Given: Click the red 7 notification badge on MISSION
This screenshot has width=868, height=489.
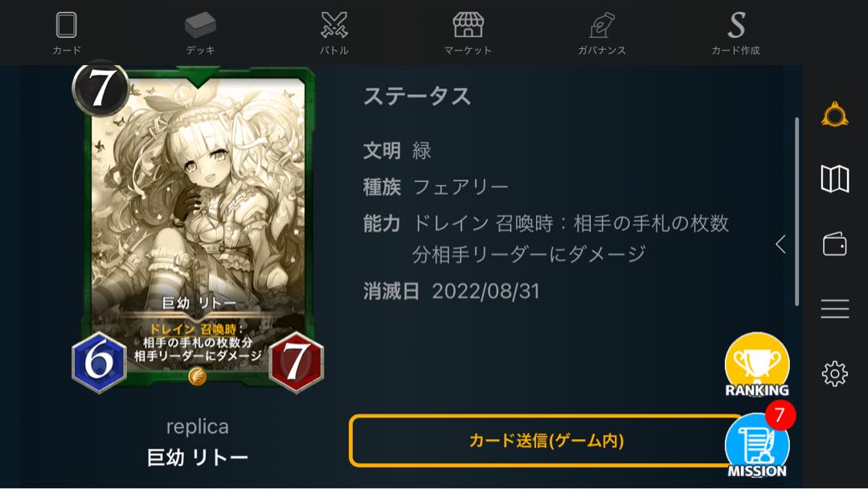Looking at the screenshot, I should (780, 415).
